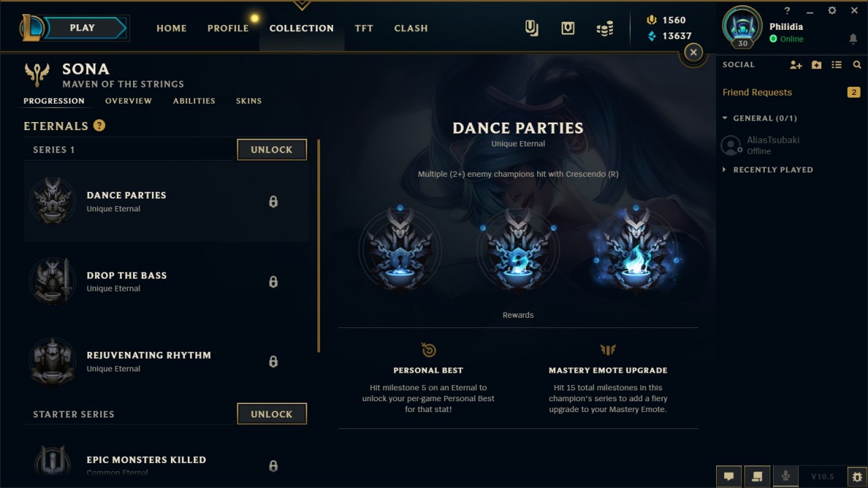Open the Eternals help question mark
This screenshot has width=868, height=488.
click(x=99, y=125)
